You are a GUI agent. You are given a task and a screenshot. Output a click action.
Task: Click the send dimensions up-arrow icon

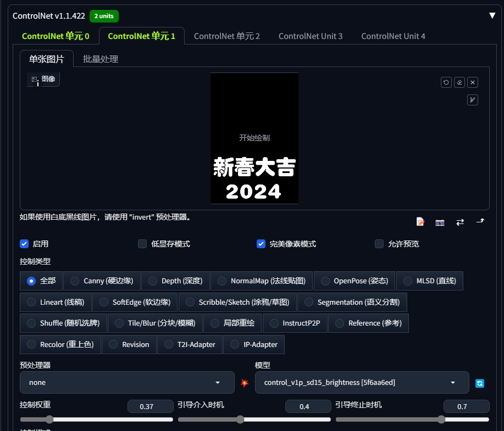click(480, 221)
